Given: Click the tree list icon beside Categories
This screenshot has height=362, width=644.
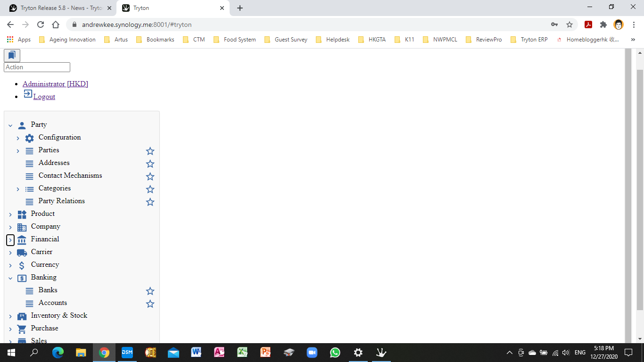Looking at the screenshot, I should coord(29,189).
